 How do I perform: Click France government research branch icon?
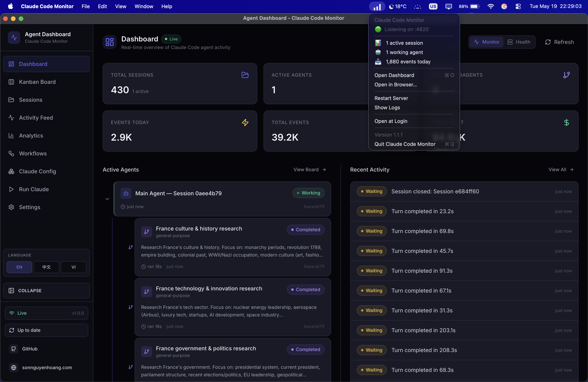pyautogui.click(x=146, y=352)
